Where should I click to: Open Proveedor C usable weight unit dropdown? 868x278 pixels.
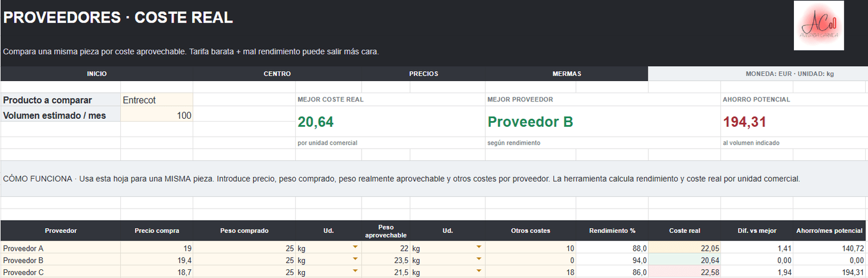pos(479,272)
